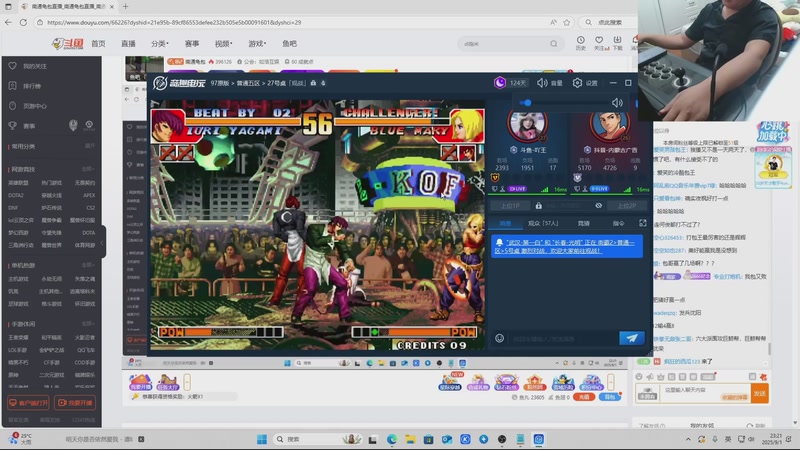The height and width of the screenshot is (450, 800).
Task: Click 音量 volume icon in game client title bar
Action: pyautogui.click(x=549, y=83)
